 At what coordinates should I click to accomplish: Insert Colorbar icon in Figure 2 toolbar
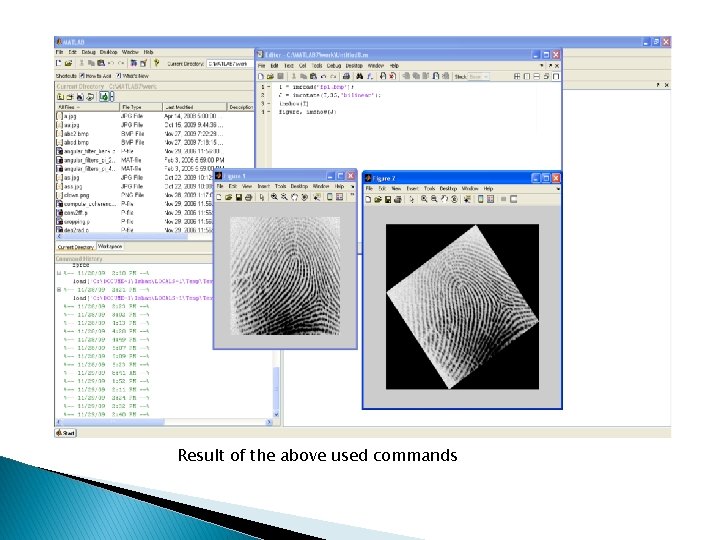tap(480, 199)
